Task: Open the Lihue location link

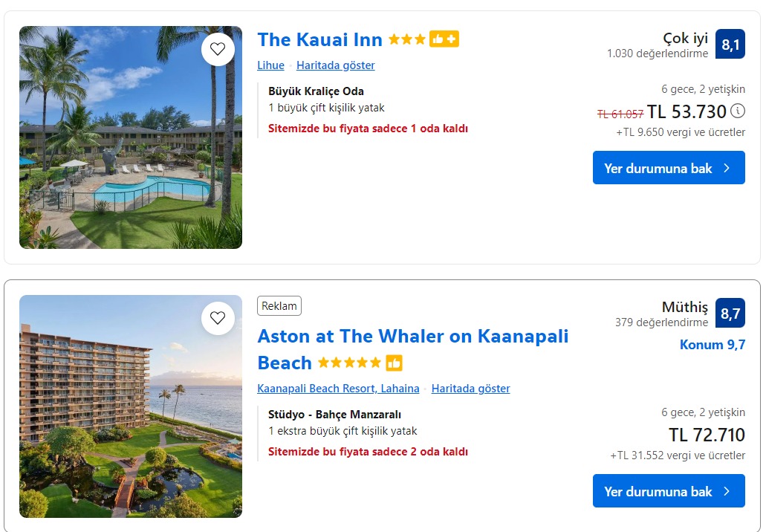Action: 270,65
